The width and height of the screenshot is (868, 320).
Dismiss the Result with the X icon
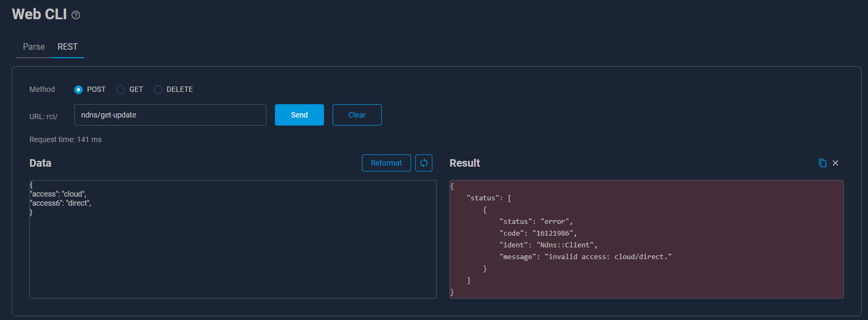click(835, 163)
